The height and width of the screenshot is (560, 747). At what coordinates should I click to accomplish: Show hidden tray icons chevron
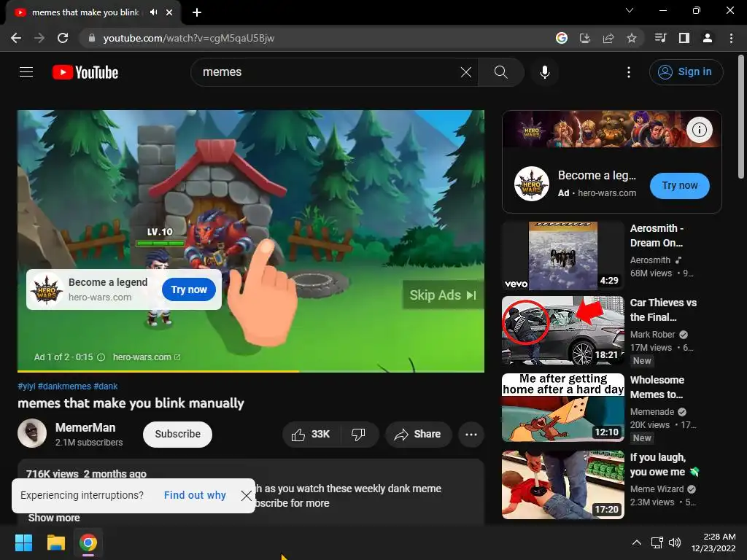pyautogui.click(x=636, y=542)
